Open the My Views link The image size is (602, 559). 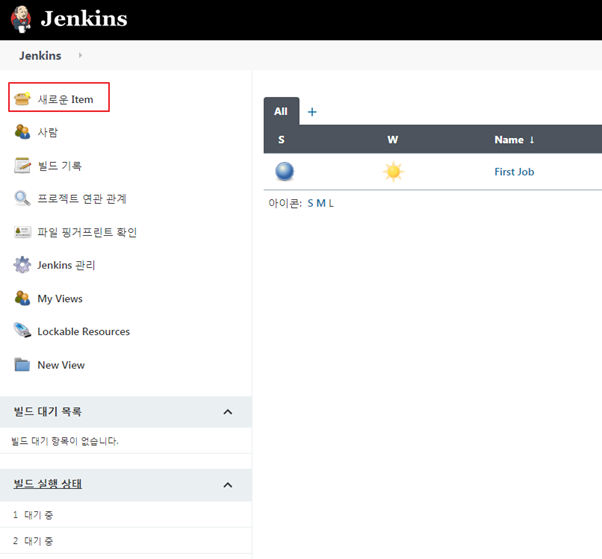[x=60, y=299]
